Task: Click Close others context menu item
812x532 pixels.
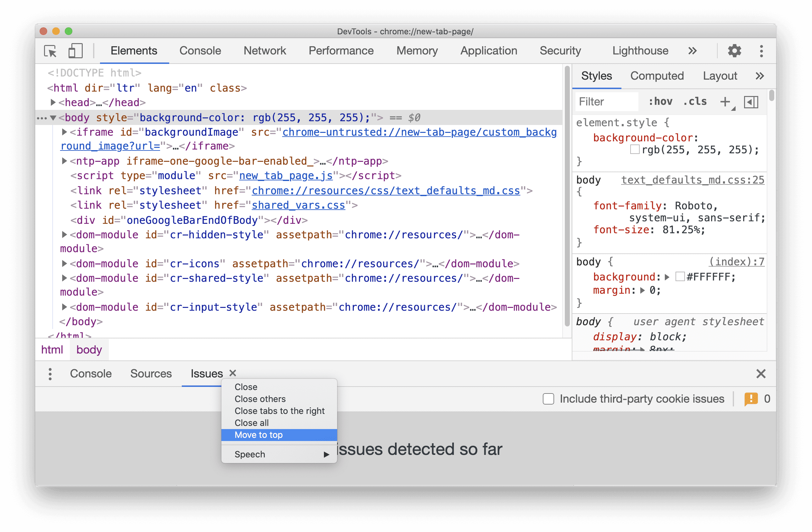Action: click(259, 399)
